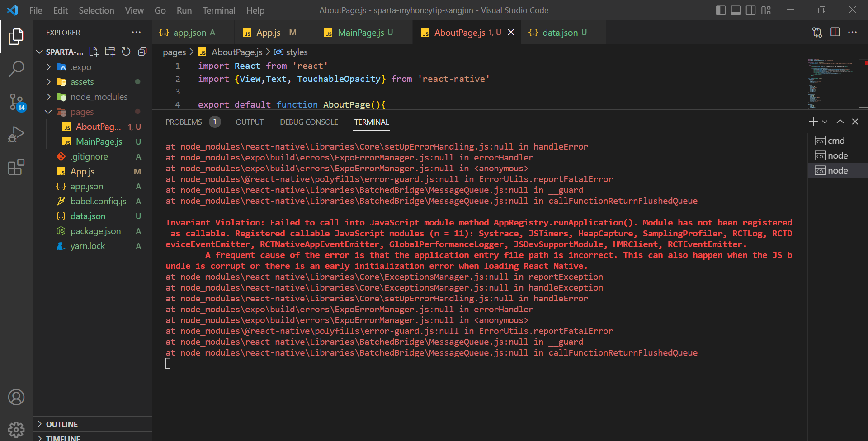Collapse all folders in Explorer
Image resolution: width=868 pixels, height=441 pixels.
[142, 52]
